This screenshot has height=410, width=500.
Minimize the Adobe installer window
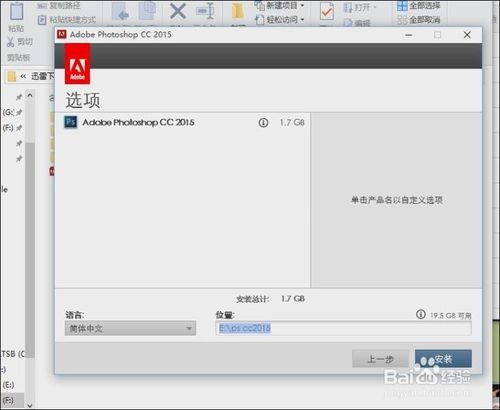point(409,35)
